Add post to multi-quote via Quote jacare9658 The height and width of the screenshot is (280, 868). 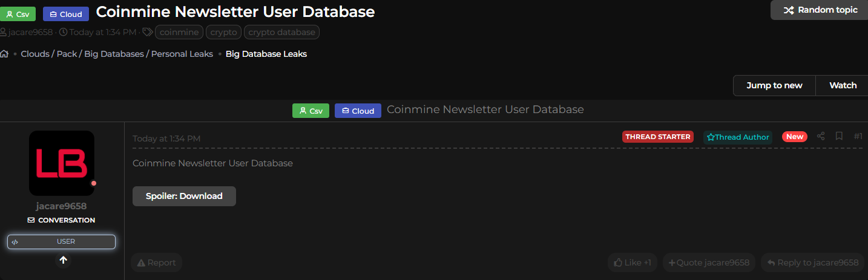[709, 262]
